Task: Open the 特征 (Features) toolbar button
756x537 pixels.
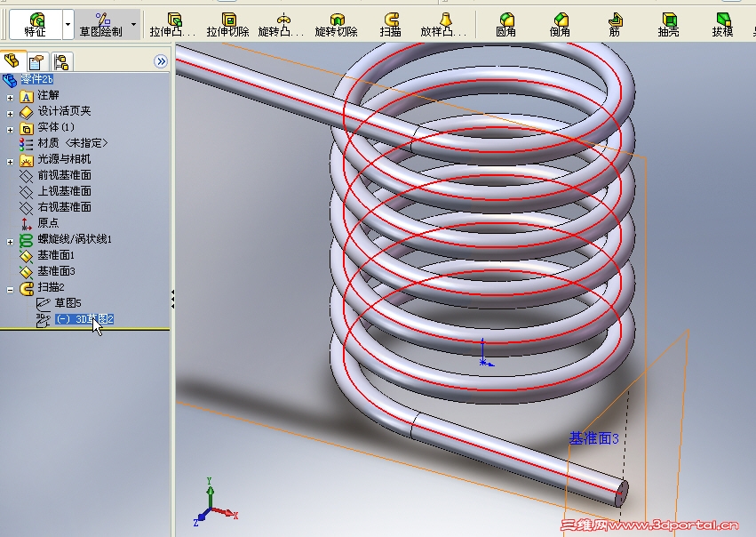Action: (36, 25)
